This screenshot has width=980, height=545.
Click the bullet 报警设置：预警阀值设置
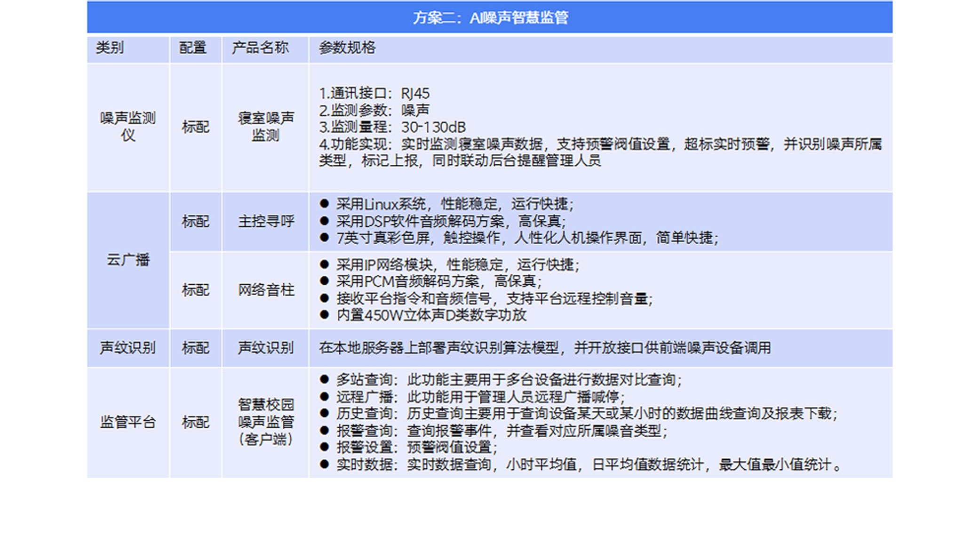coord(416,447)
